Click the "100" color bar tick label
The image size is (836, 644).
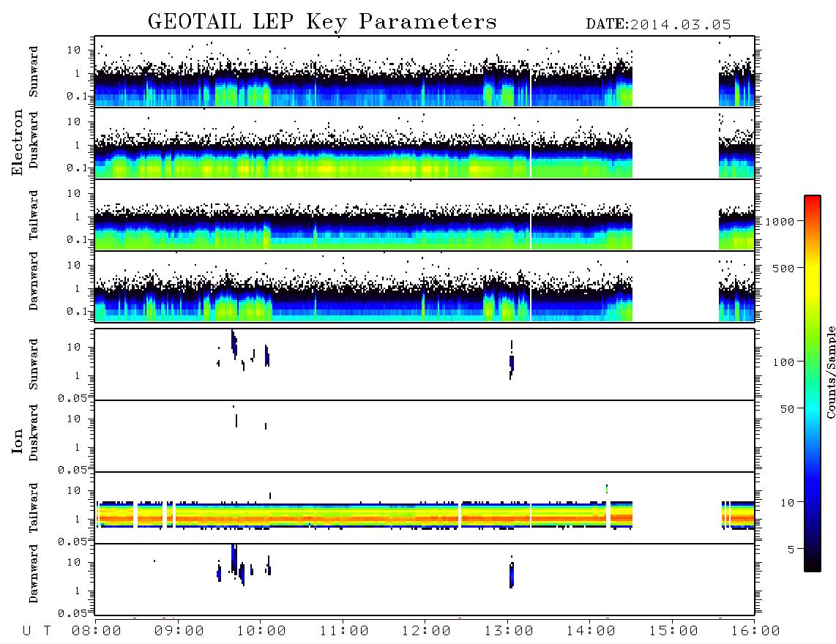point(783,362)
